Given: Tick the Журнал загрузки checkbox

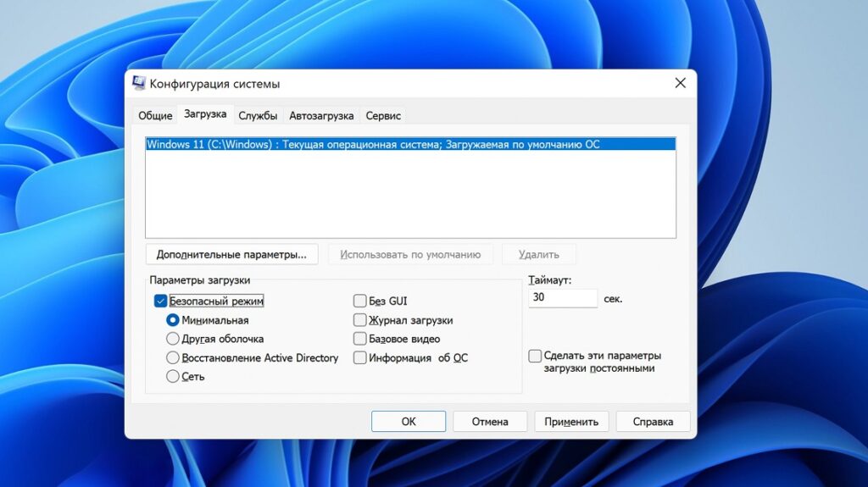Looking at the screenshot, I should (x=359, y=320).
